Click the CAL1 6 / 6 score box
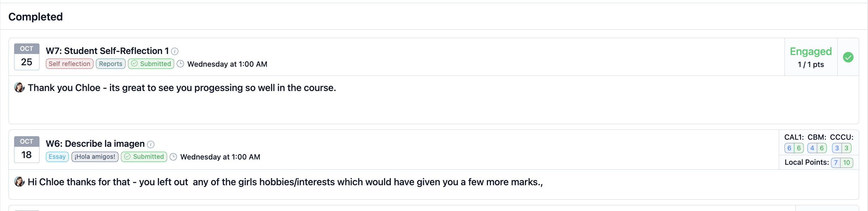This screenshot has height=211, width=868. pos(794,148)
